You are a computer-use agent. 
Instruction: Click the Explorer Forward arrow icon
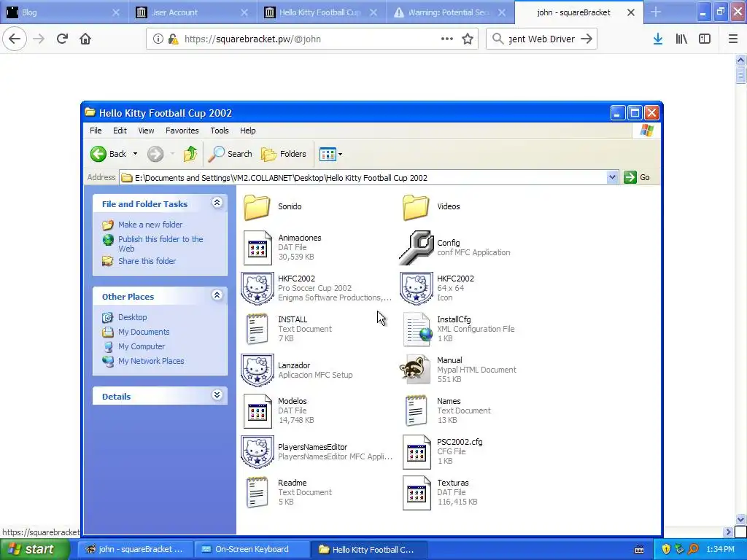coord(155,154)
